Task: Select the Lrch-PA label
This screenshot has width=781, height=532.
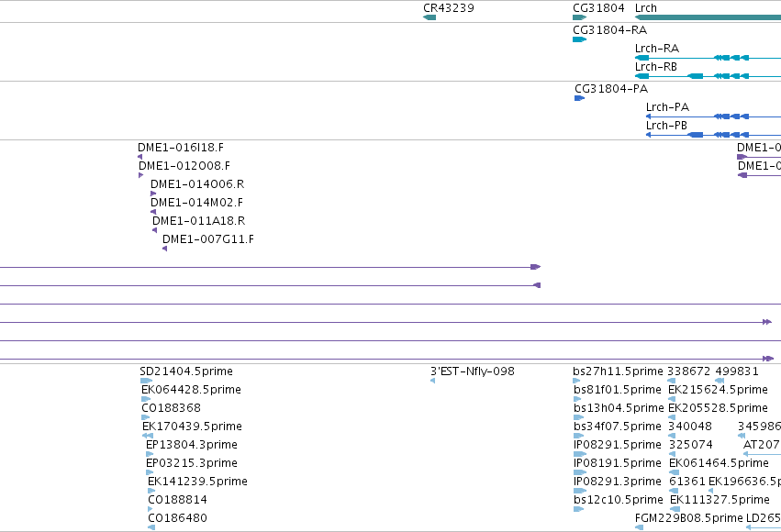Action: (667, 107)
